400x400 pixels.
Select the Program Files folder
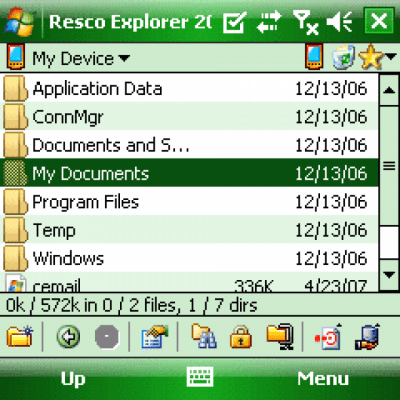[189, 201]
